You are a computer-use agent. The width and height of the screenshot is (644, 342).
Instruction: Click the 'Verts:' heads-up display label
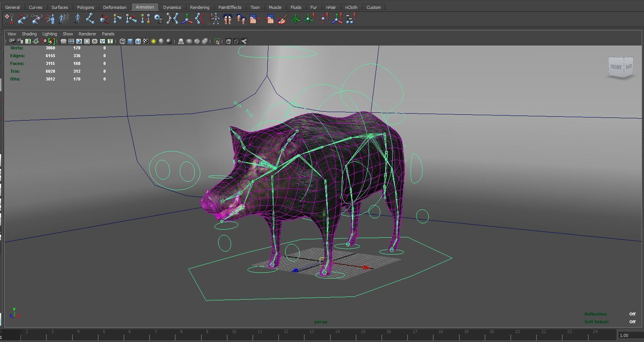[x=17, y=48]
